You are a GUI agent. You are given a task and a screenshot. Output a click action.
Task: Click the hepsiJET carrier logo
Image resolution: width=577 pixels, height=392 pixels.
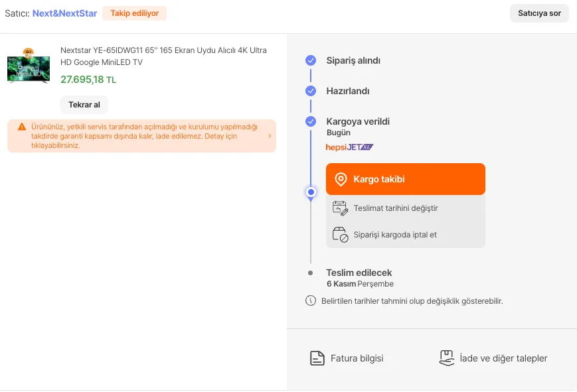tap(349, 147)
